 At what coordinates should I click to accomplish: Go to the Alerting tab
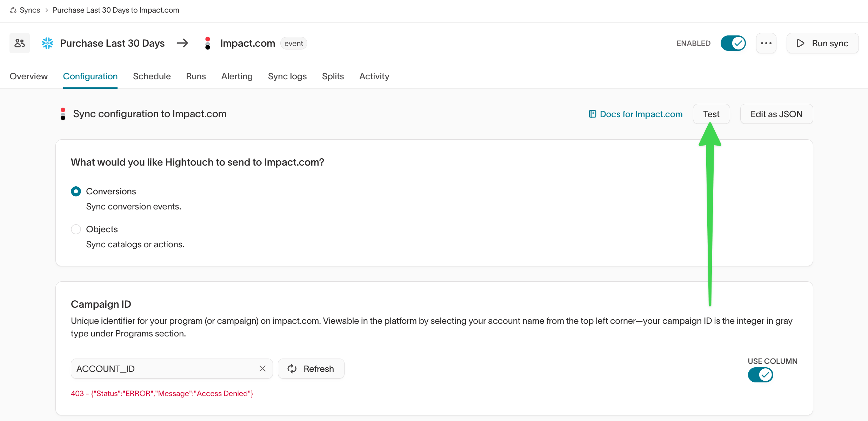[237, 76]
